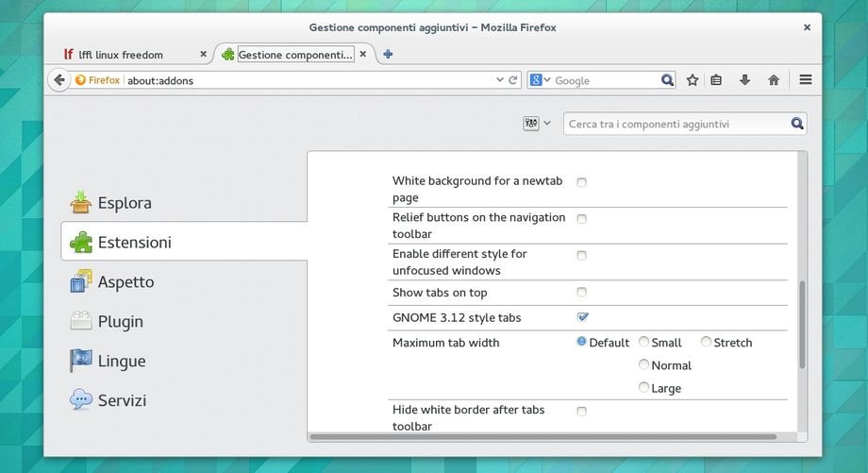The width and height of the screenshot is (868, 473).
Task: Open the Firefox hamburger menu
Action: pyautogui.click(x=806, y=80)
